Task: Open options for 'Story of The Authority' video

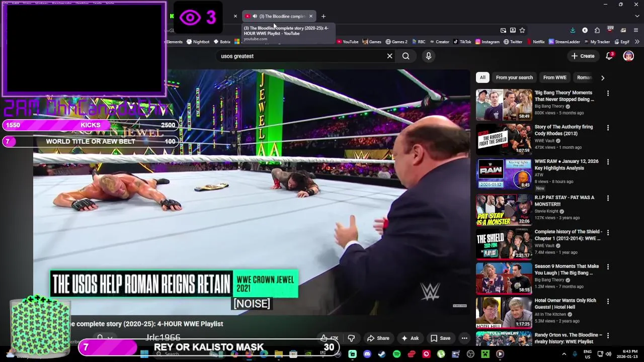Action: [x=608, y=128]
